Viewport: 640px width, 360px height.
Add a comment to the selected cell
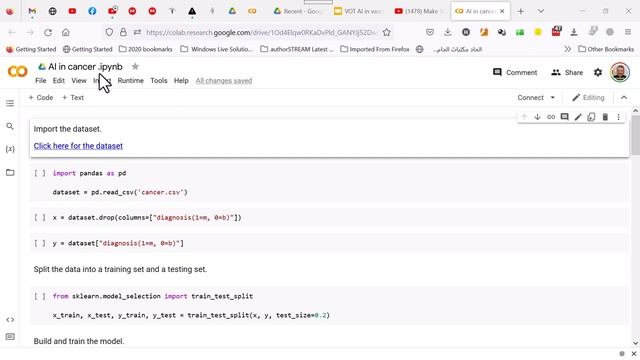tap(564, 117)
